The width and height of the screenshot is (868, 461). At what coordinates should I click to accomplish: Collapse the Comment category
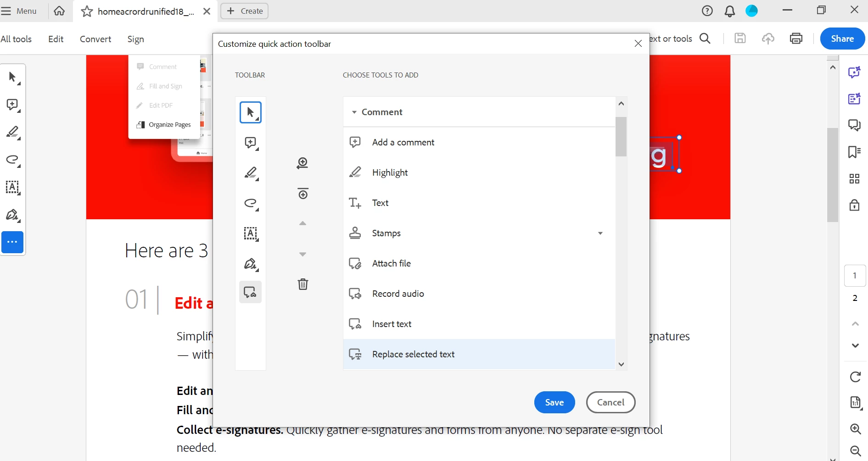354,112
